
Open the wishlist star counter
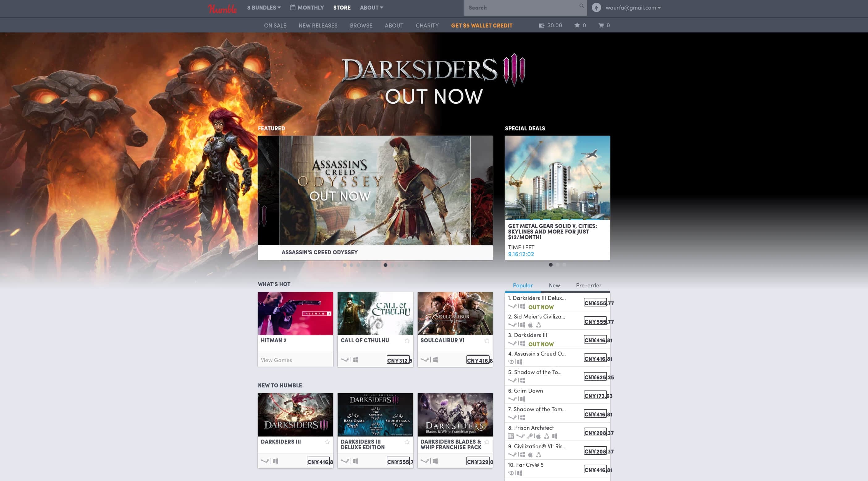coord(580,25)
